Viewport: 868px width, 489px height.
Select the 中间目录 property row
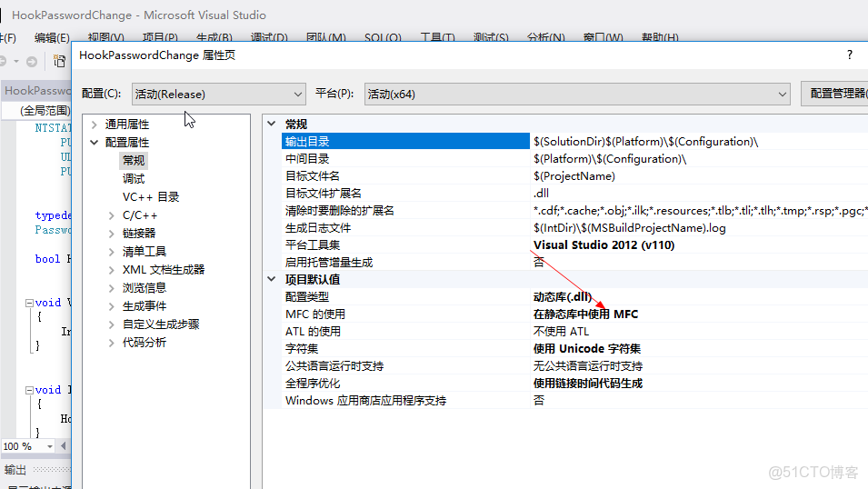[x=574, y=158]
